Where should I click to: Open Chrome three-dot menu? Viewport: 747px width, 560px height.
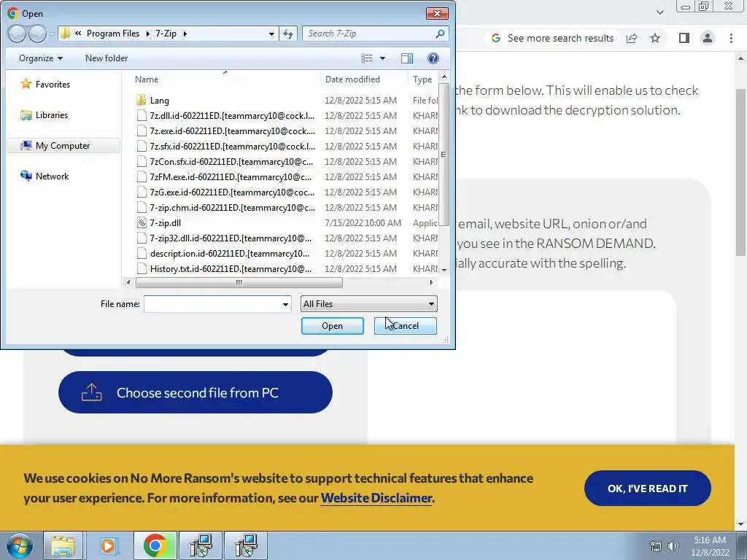point(731,38)
